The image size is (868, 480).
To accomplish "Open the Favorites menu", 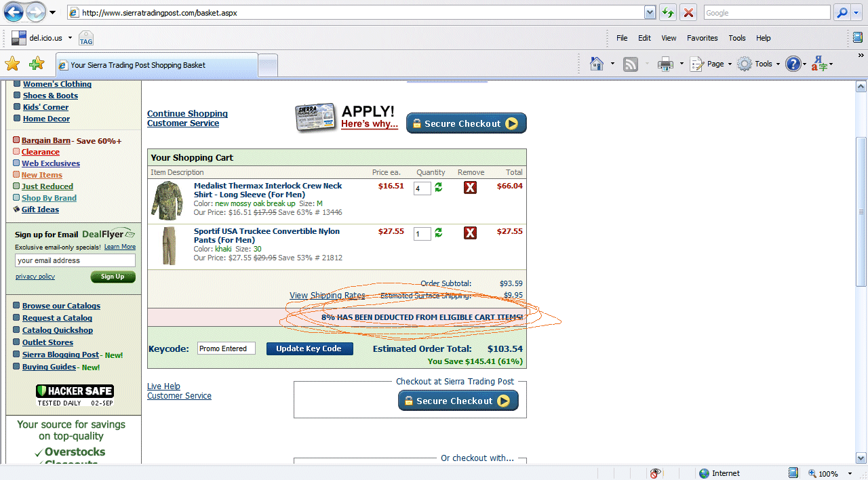I will click(702, 38).
